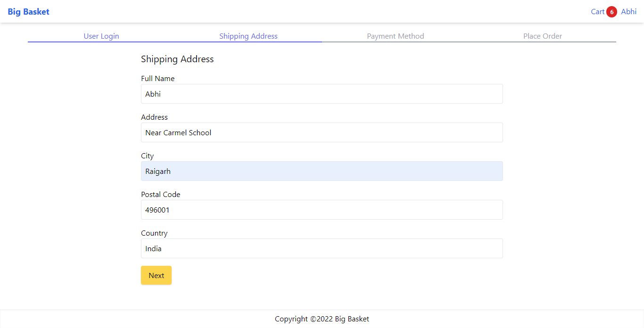Click the Postal Code label
This screenshot has height=328, width=644.
pyautogui.click(x=160, y=195)
